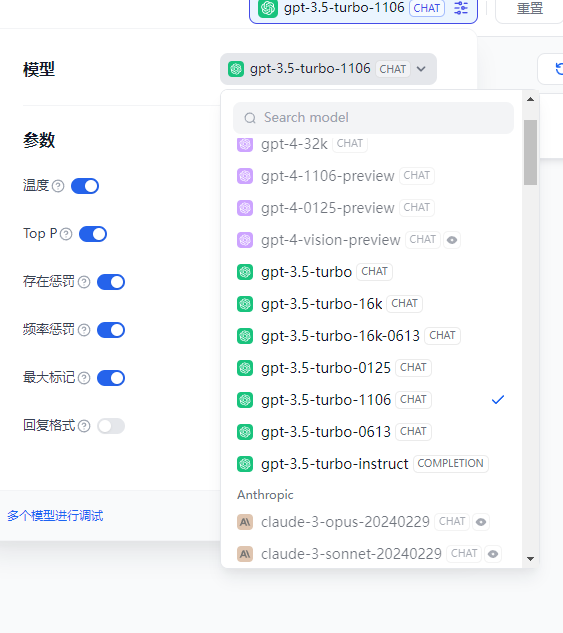
Task: Pick gpt-3.5-turbo-16k from the list
Action: click(x=371, y=304)
